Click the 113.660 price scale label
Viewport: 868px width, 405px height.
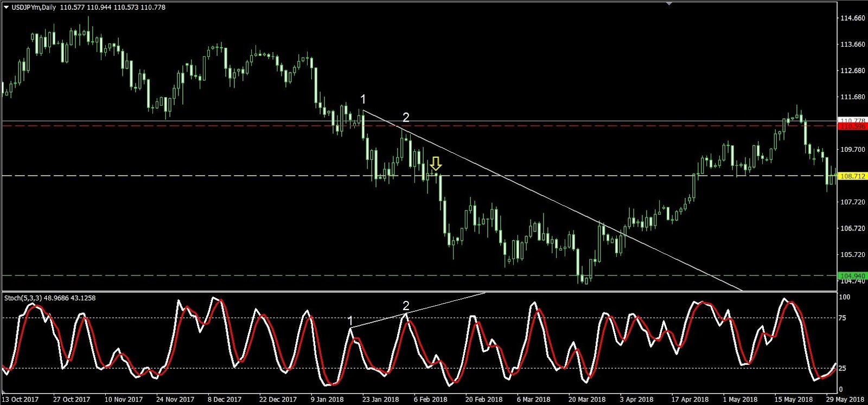pyautogui.click(x=852, y=44)
